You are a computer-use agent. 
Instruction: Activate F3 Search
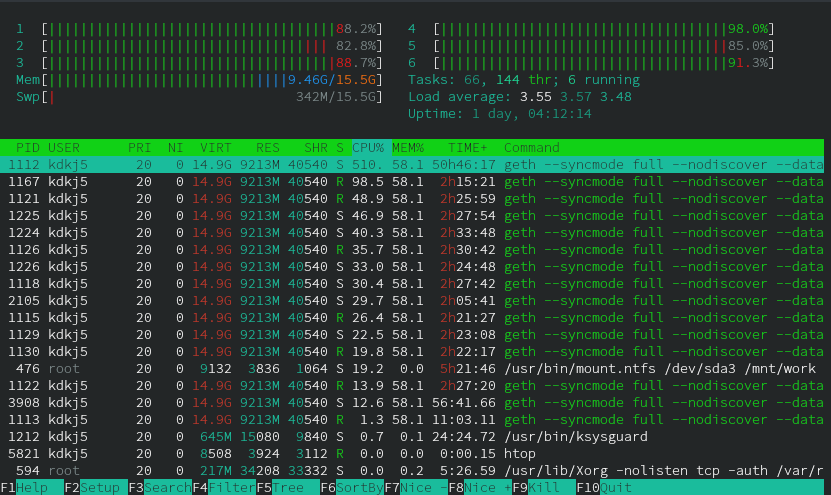(160, 488)
